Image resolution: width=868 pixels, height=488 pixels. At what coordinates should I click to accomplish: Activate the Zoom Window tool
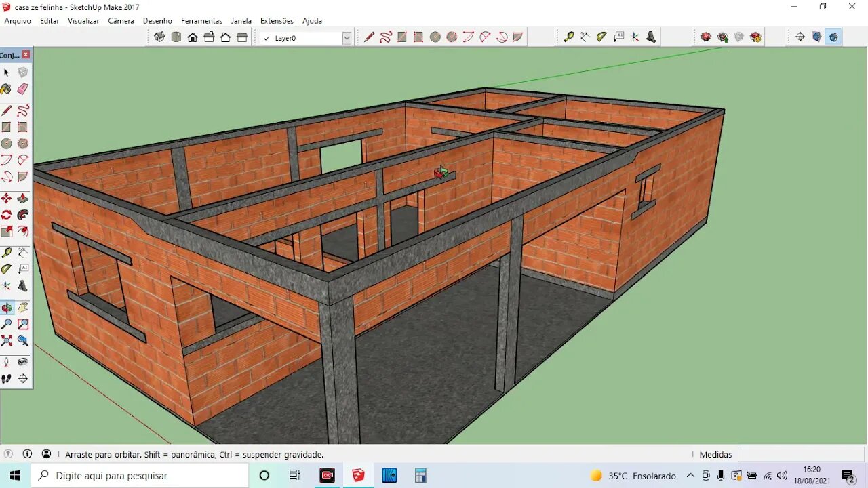(23, 324)
